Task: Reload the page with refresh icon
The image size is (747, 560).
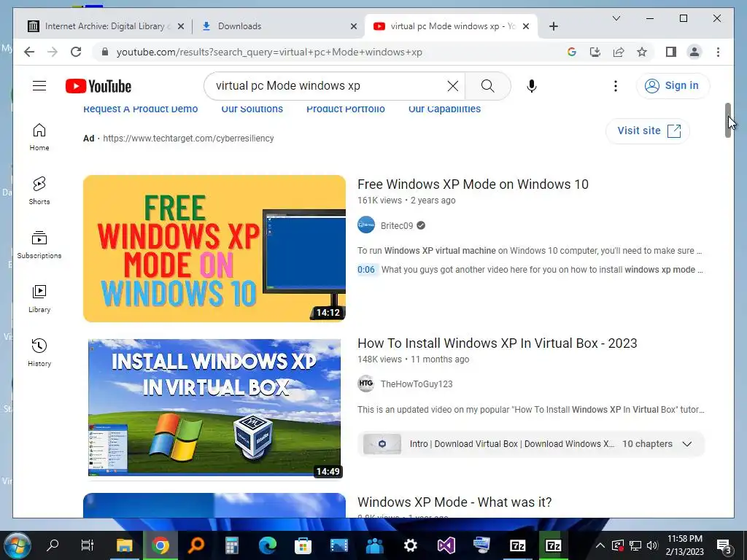Action: [76, 52]
